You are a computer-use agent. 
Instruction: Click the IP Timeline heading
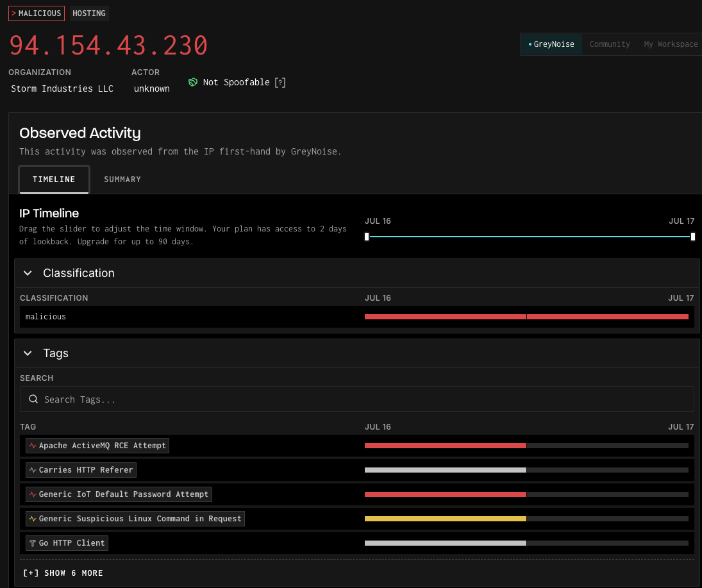(49, 213)
